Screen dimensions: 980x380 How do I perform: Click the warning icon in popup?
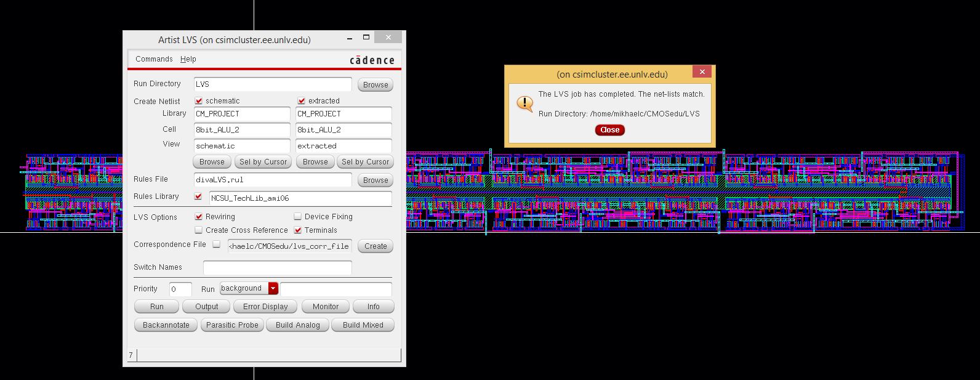pos(524,103)
